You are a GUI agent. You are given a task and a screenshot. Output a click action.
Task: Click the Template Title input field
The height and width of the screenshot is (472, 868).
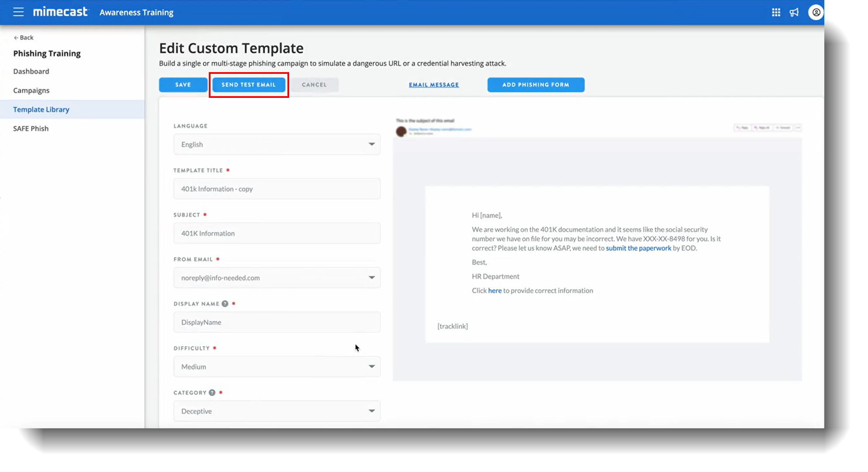(277, 189)
